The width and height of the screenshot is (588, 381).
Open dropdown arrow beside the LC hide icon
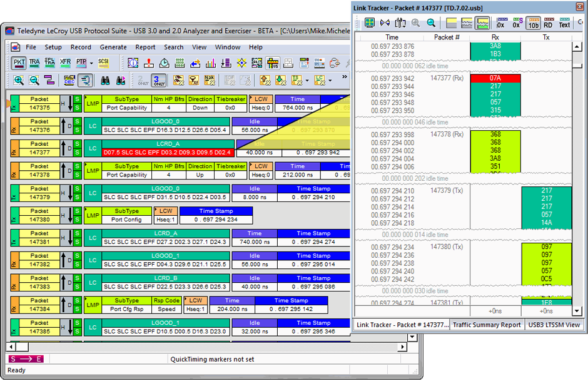tap(330, 80)
